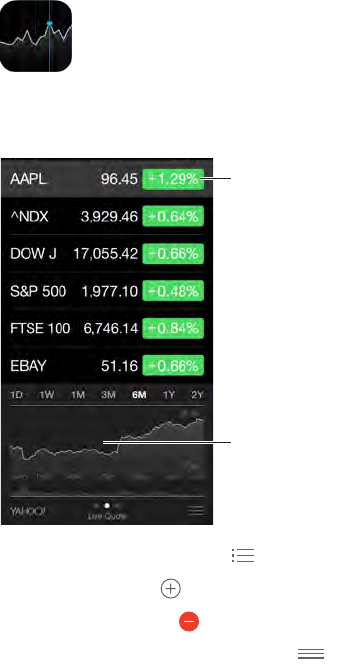
Task: Toggle EBAY +0.66% change badge
Action: [173, 365]
